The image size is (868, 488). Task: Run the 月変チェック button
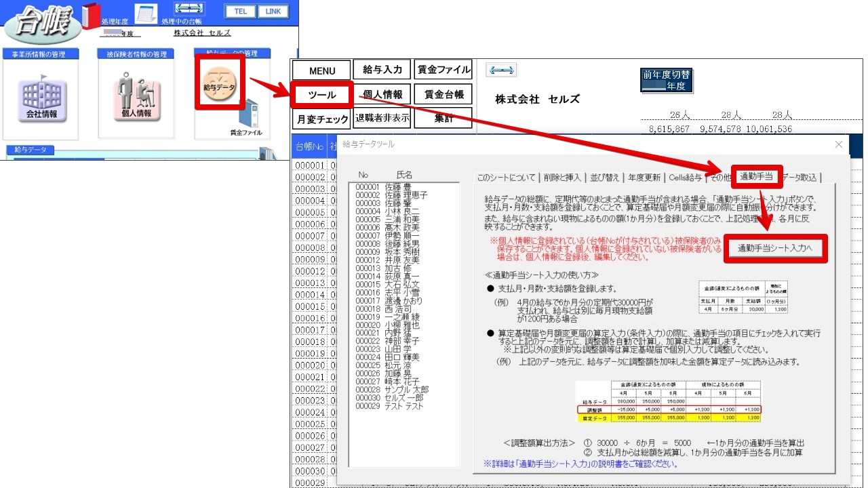click(322, 119)
